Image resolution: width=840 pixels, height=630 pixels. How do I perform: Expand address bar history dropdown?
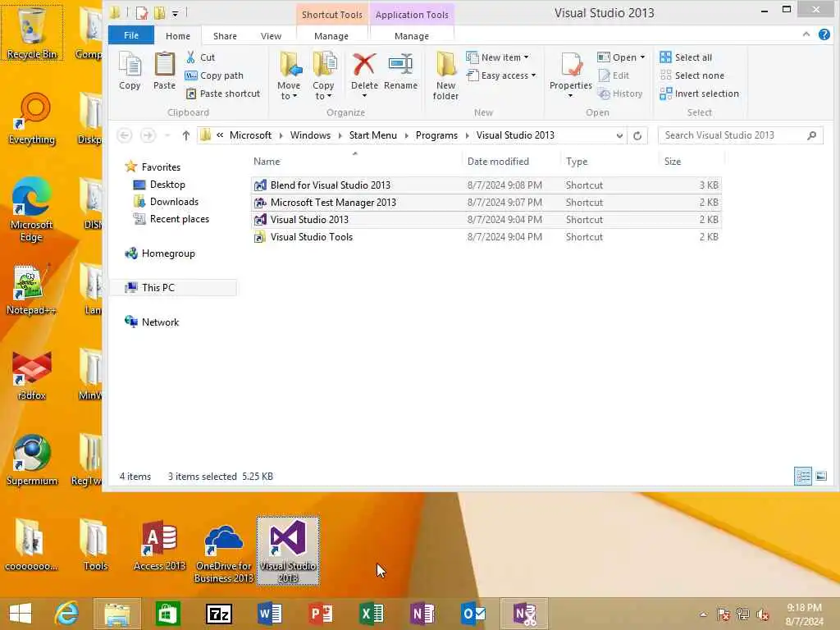pyautogui.click(x=619, y=135)
